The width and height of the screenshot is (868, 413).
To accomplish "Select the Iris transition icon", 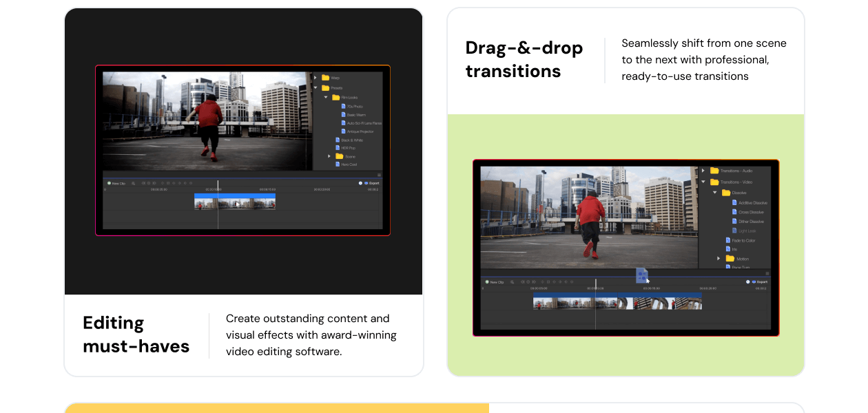I will pyautogui.click(x=728, y=249).
